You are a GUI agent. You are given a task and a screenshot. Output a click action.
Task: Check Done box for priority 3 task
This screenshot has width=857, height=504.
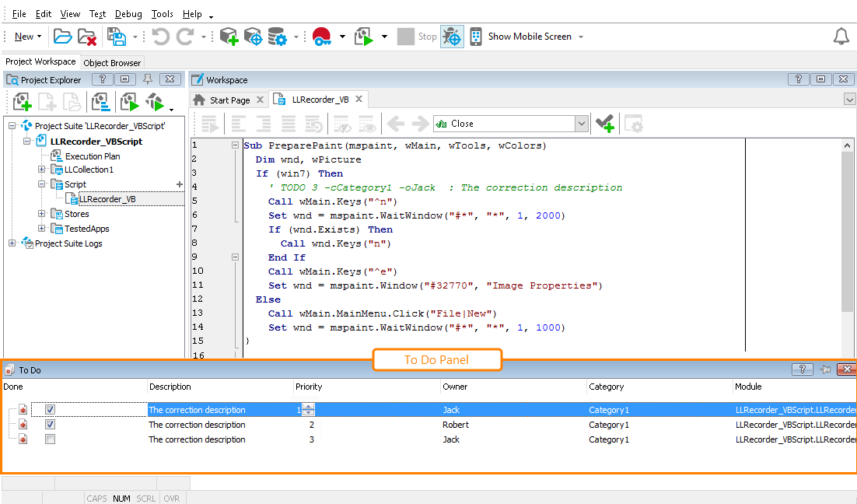[x=50, y=439]
